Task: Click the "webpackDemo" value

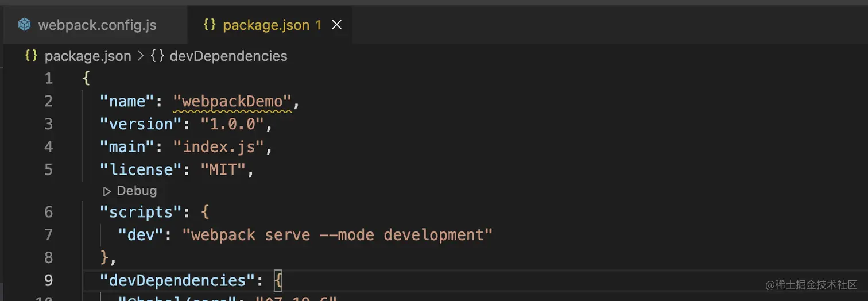Action: tap(232, 101)
